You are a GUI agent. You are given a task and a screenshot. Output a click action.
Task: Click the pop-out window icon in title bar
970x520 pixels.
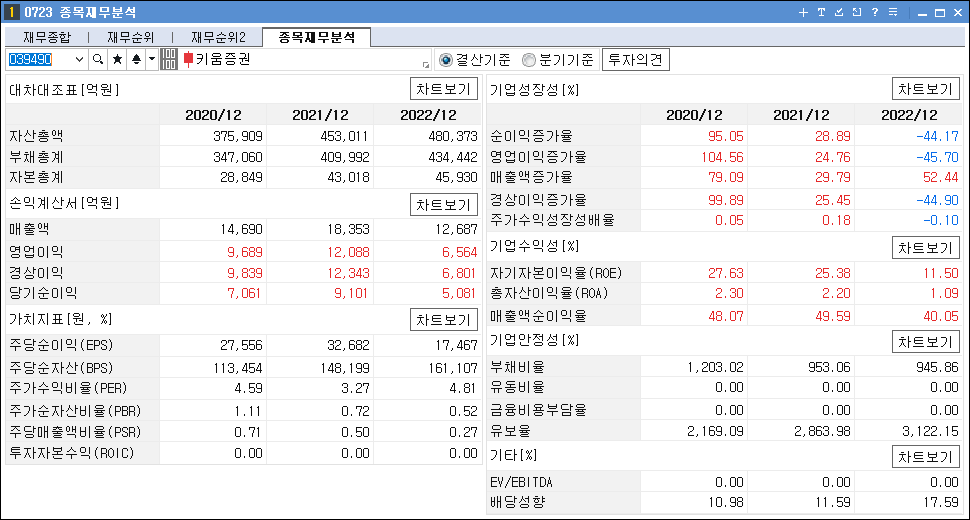tap(857, 12)
